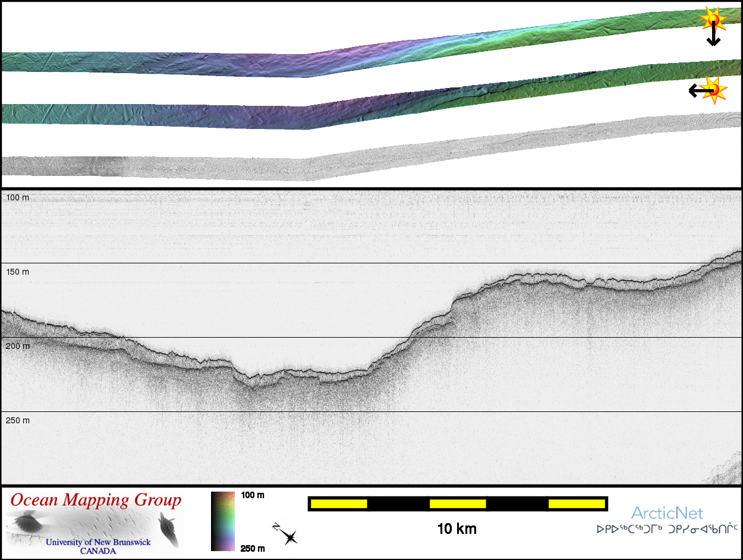Click the depth color scale legend

[223, 521]
